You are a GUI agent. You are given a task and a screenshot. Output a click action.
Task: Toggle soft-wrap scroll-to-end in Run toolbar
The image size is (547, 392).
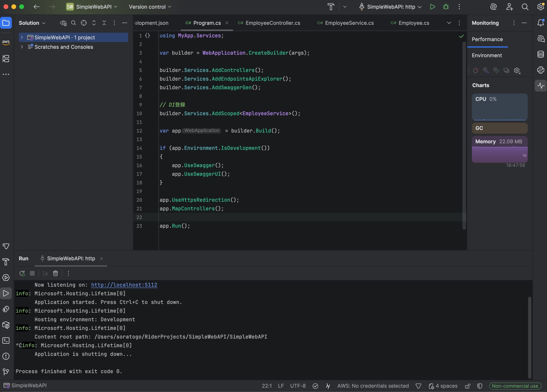(x=45, y=273)
